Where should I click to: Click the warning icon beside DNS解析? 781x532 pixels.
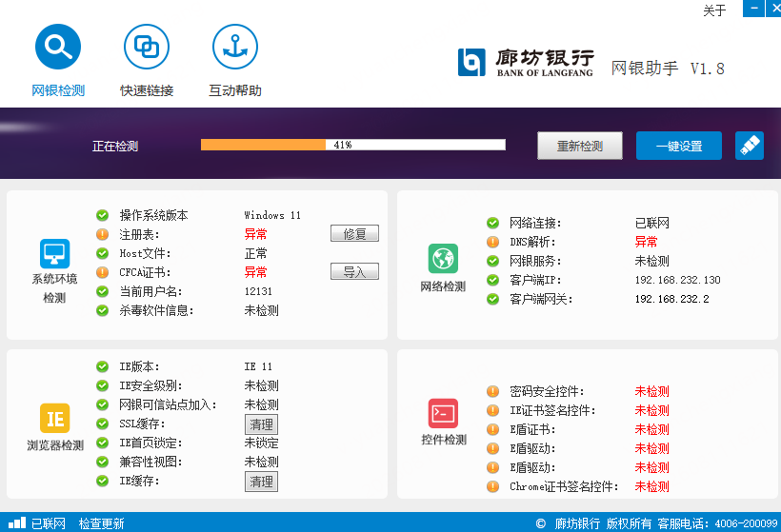[x=492, y=242]
